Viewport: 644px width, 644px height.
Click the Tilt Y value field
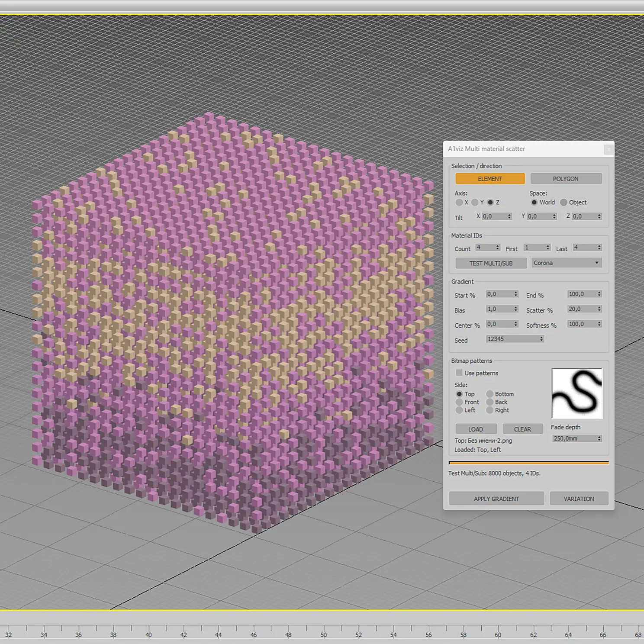tap(539, 216)
